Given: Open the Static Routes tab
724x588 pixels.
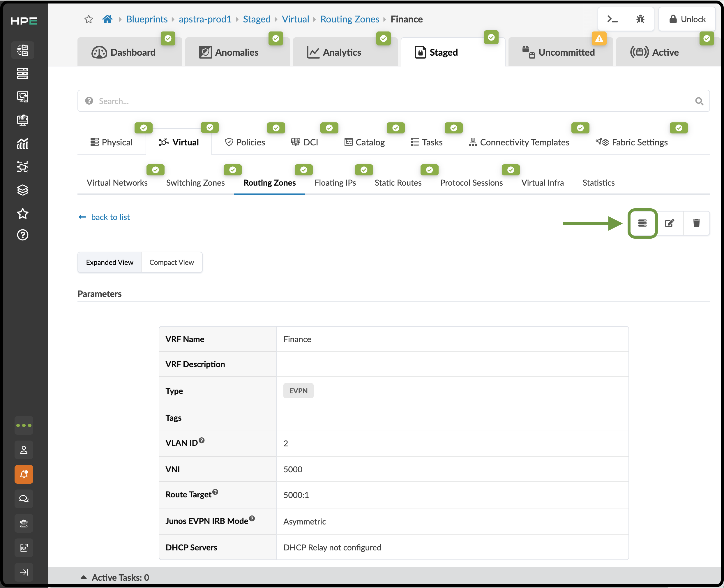Looking at the screenshot, I should click(x=398, y=183).
